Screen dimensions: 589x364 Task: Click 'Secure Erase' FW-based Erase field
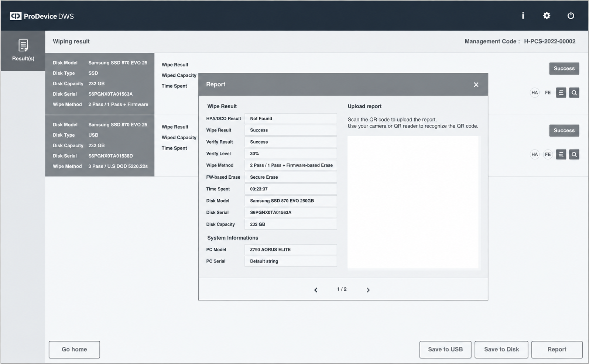click(x=291, y=177)
